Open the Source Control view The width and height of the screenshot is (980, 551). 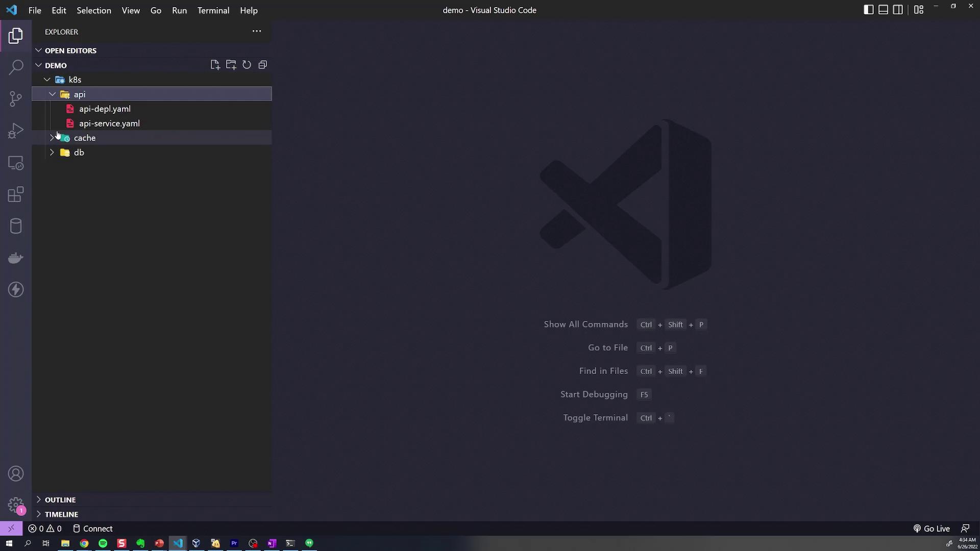[x=16, y=99]
